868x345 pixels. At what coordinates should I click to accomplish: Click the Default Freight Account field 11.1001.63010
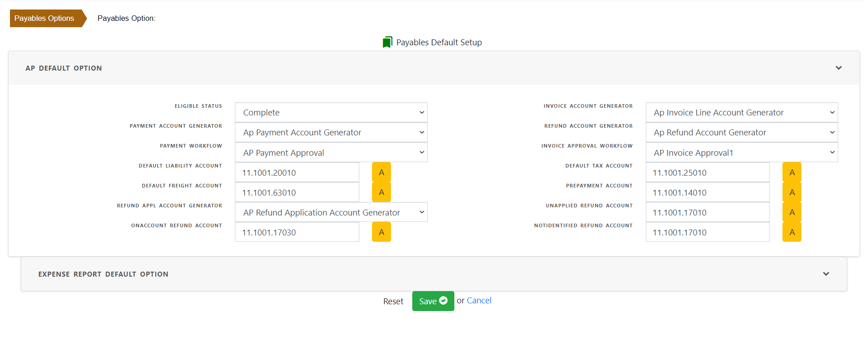coord(297,192)
